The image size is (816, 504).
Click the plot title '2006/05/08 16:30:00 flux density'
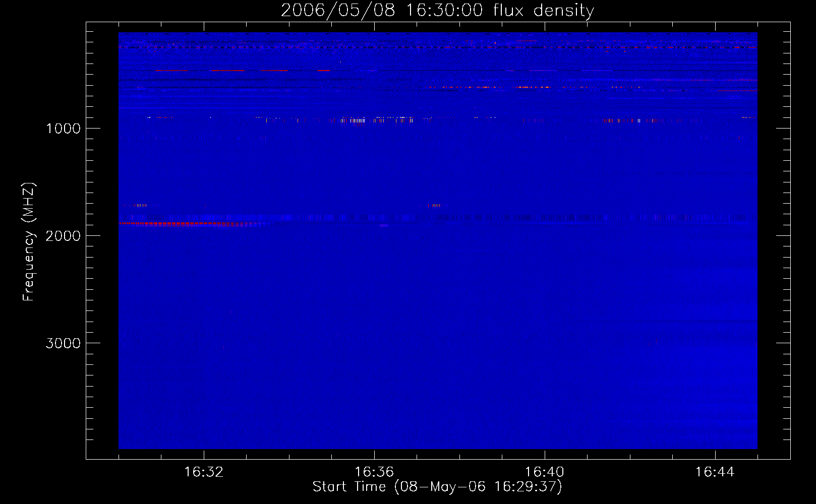coord(437,11)
